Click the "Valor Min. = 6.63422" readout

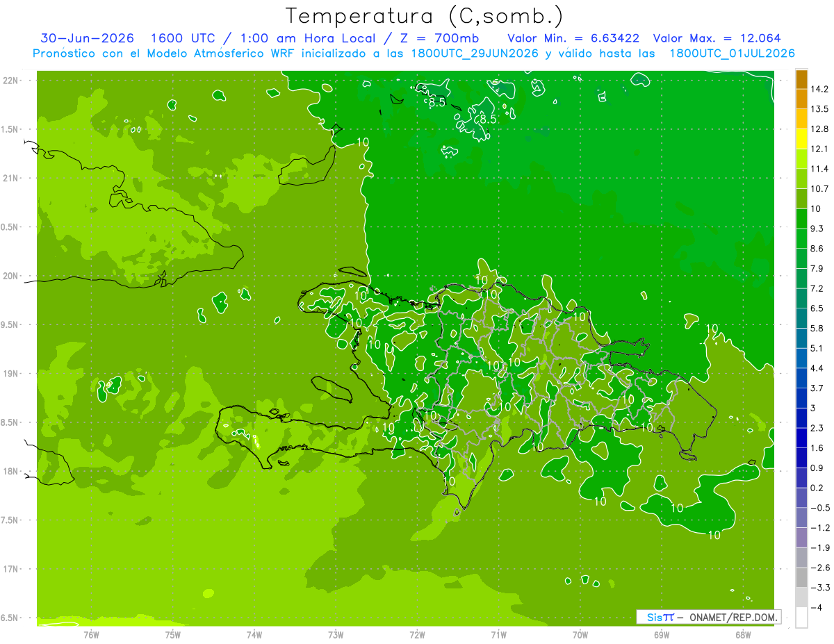coord(573,38)
